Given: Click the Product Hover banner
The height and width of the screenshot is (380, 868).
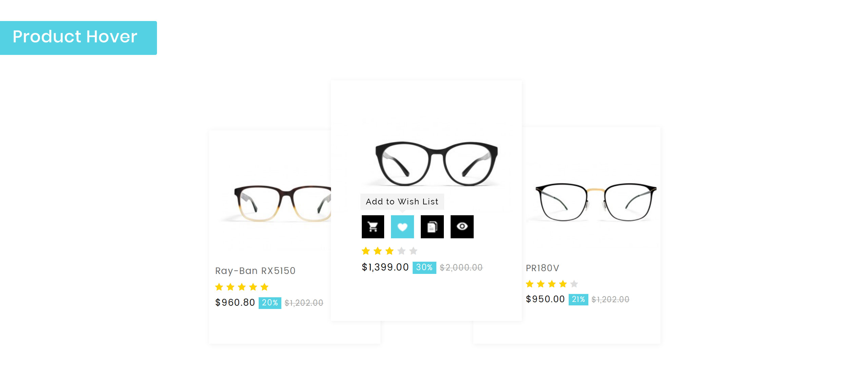Looking at the screenshot, I should pos(78,38).
